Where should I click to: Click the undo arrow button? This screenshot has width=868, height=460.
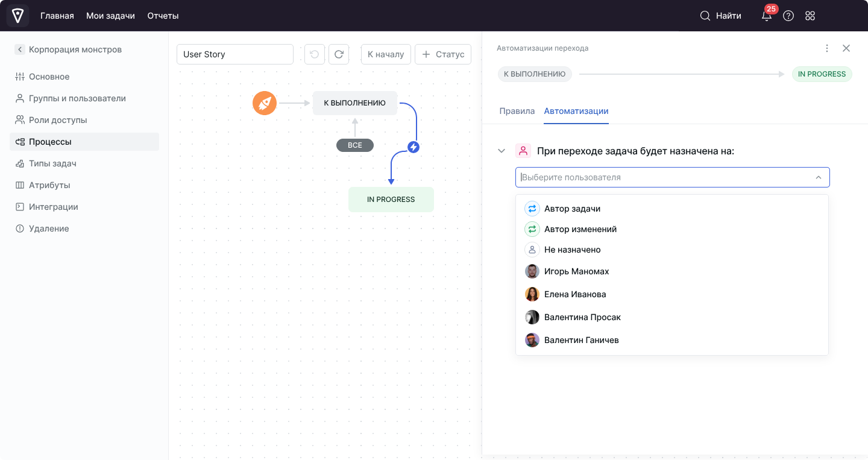click(x=314, y=54)
